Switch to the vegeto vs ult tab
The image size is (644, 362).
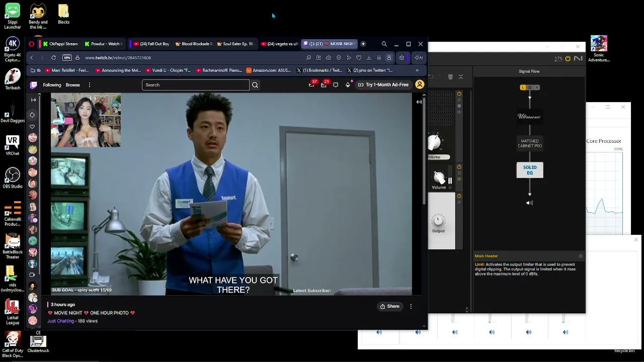(x=280, y=44)
